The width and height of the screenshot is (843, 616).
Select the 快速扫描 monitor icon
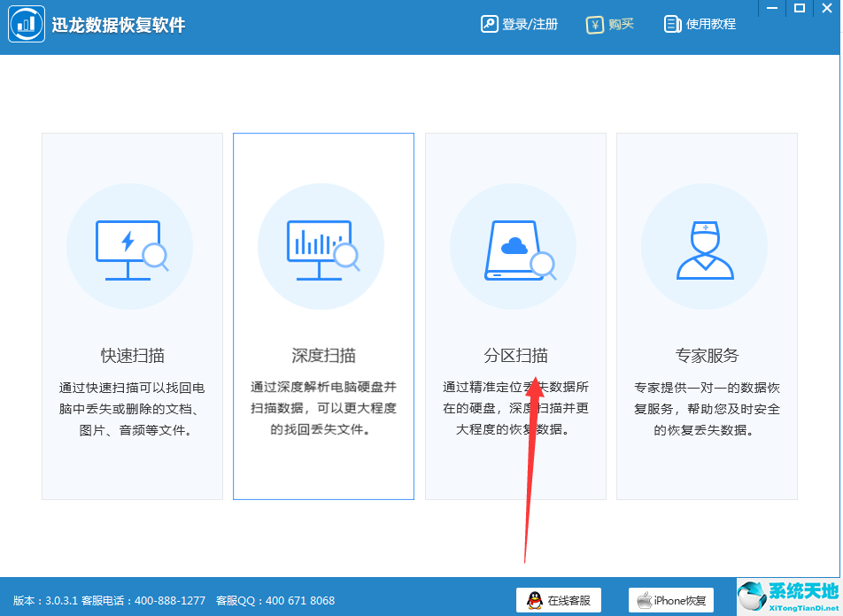[x=130, y=246]
